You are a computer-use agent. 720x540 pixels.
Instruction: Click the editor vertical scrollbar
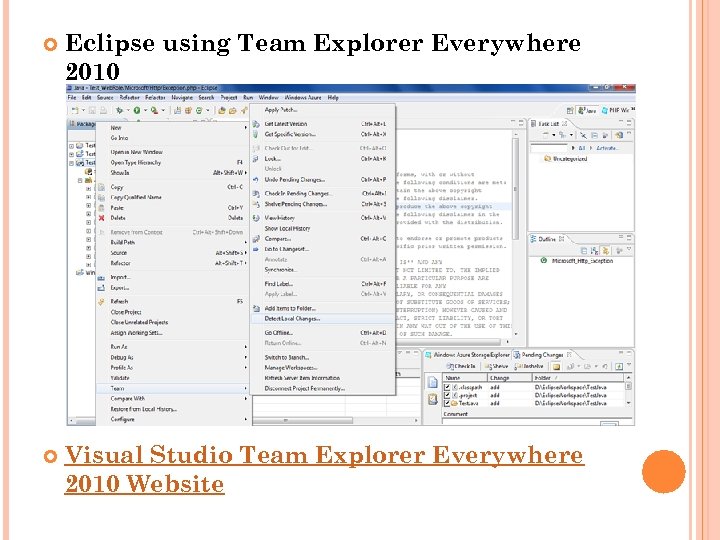[x=516, y=232]
